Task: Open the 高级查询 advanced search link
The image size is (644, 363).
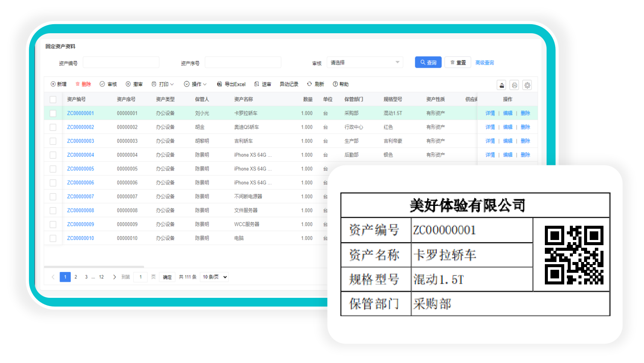Action: pyautogui.click(x=485, y=63)
